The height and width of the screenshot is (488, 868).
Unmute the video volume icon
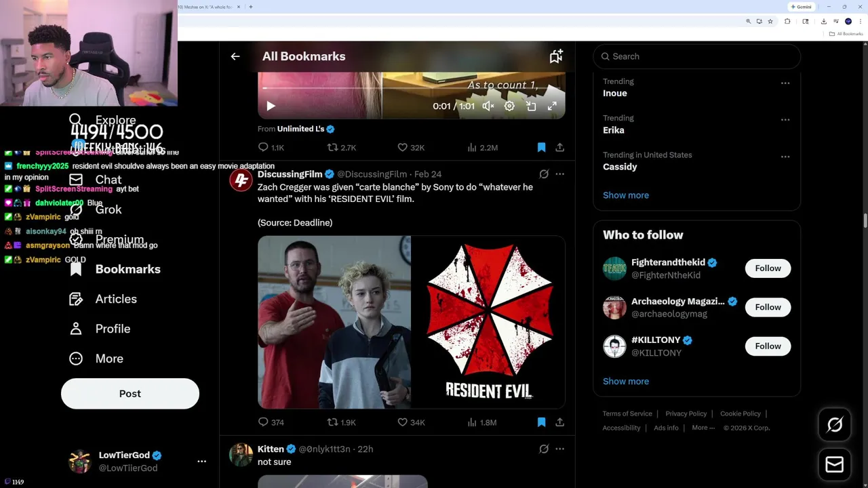click(488, 106)
